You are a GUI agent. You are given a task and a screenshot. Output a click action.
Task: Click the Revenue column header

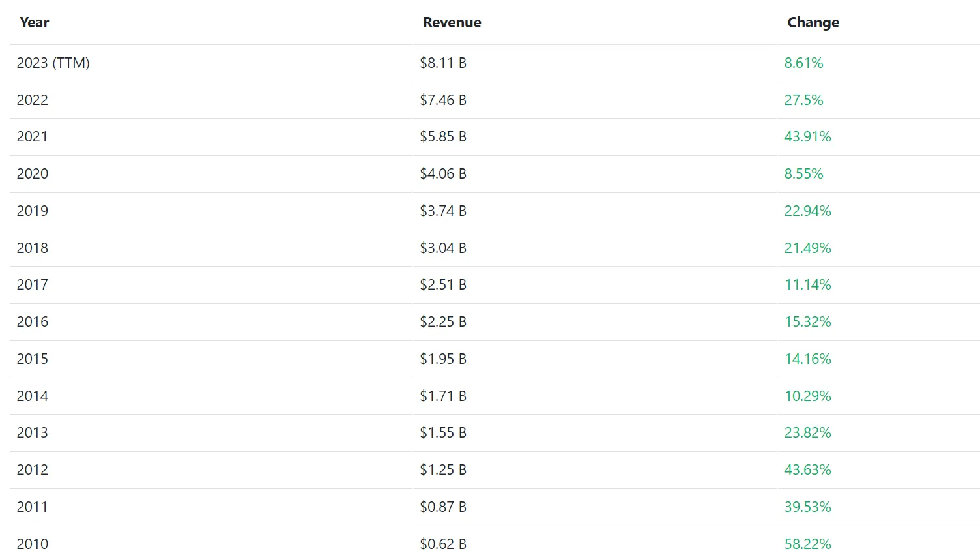tap(452, 23)
